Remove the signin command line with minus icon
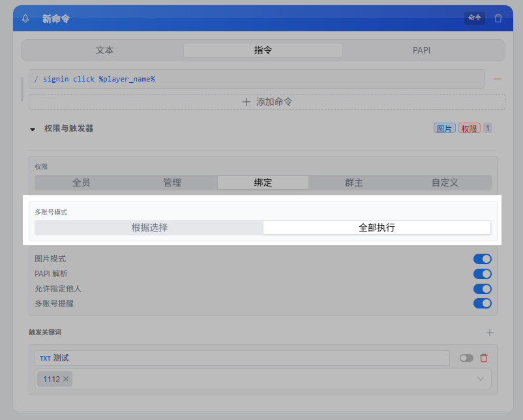 (498, 79)
